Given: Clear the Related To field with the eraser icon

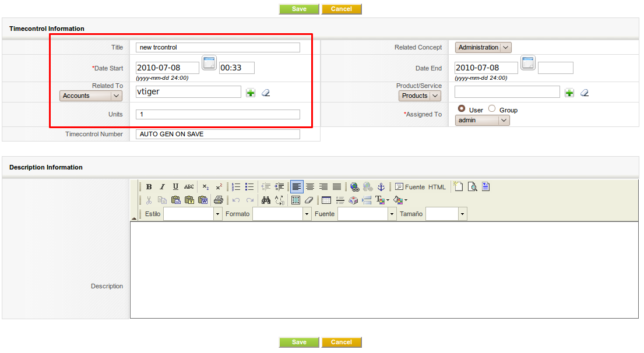Looking at the screenshot, I should pyautogui.click(x=265, y=93).
